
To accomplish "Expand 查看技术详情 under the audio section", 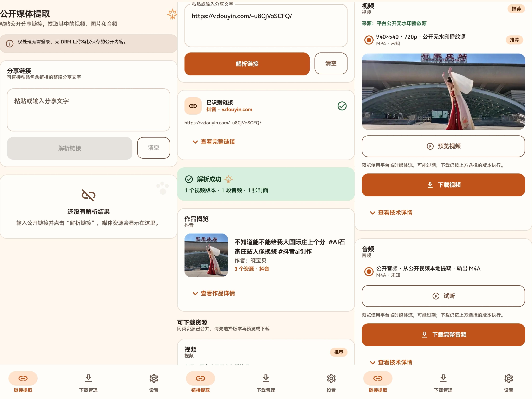I will 391,363.
